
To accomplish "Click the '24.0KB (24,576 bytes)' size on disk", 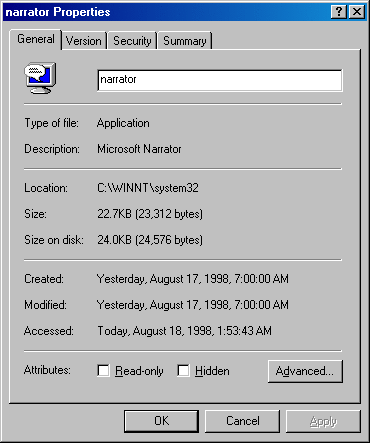I will (x=150, y=240).
